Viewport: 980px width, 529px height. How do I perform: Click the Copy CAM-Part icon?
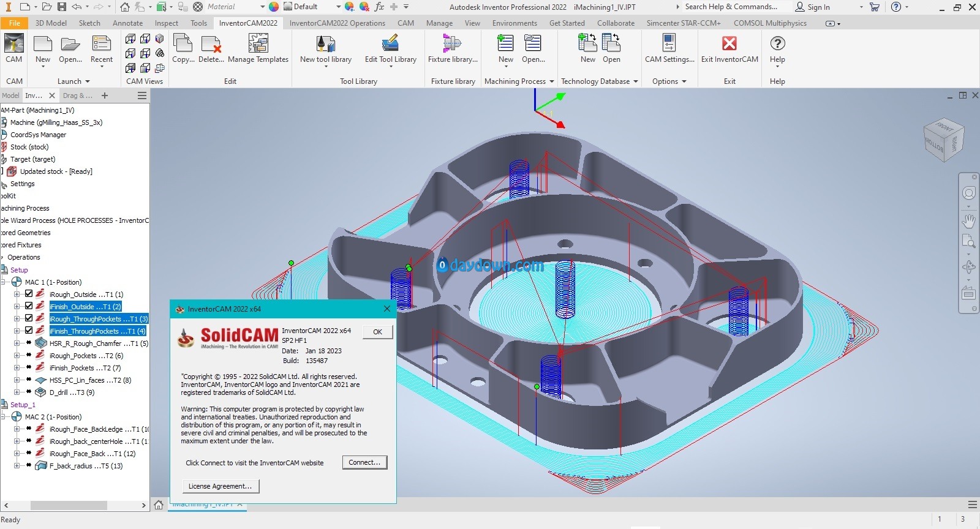point(183,44)
